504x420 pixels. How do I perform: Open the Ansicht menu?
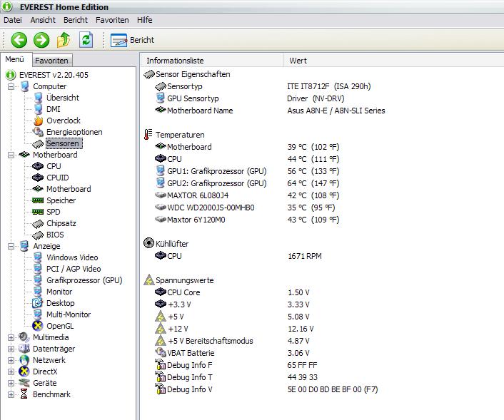click(x=43, y=20)
